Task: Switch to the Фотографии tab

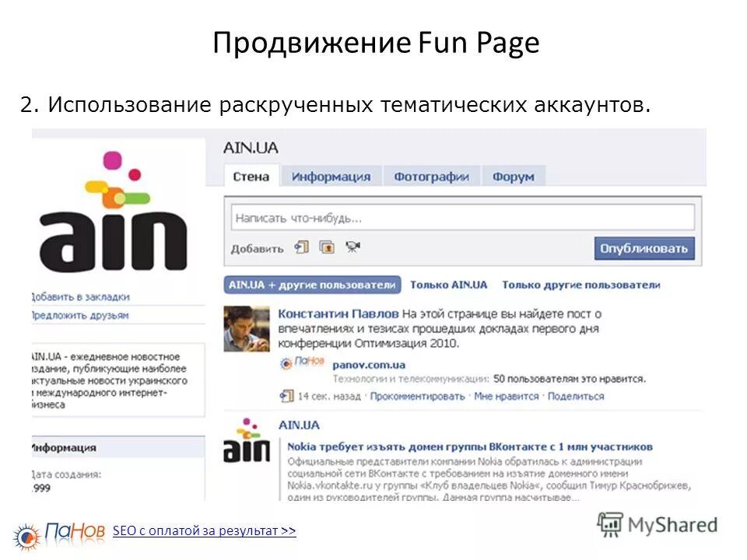Action: point(432,177)
